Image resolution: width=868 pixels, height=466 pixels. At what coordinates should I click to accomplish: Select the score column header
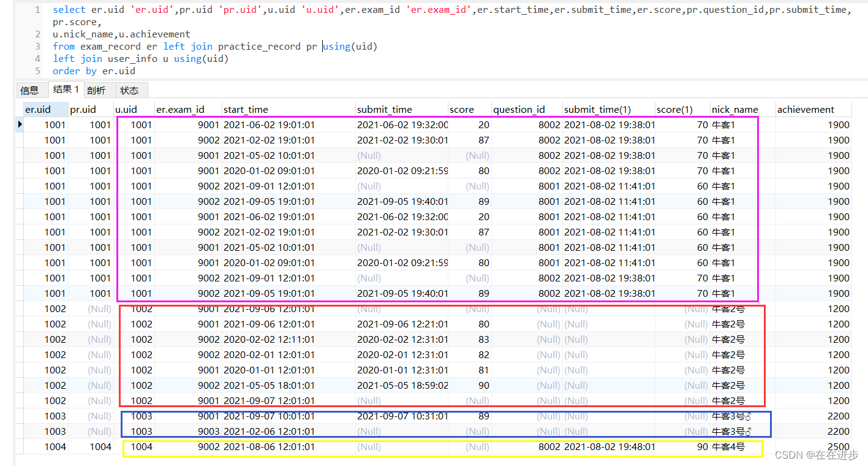[x=461, y=109]
